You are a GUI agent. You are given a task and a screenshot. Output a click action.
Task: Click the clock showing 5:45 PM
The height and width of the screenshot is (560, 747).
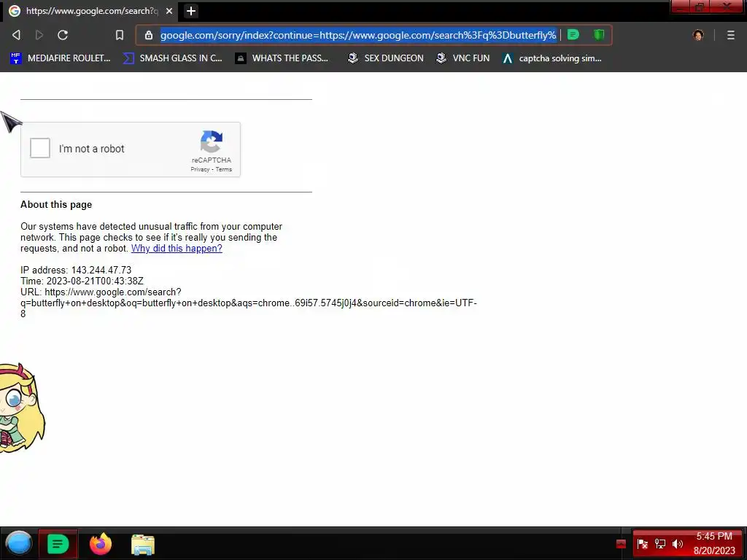[714, 536]
